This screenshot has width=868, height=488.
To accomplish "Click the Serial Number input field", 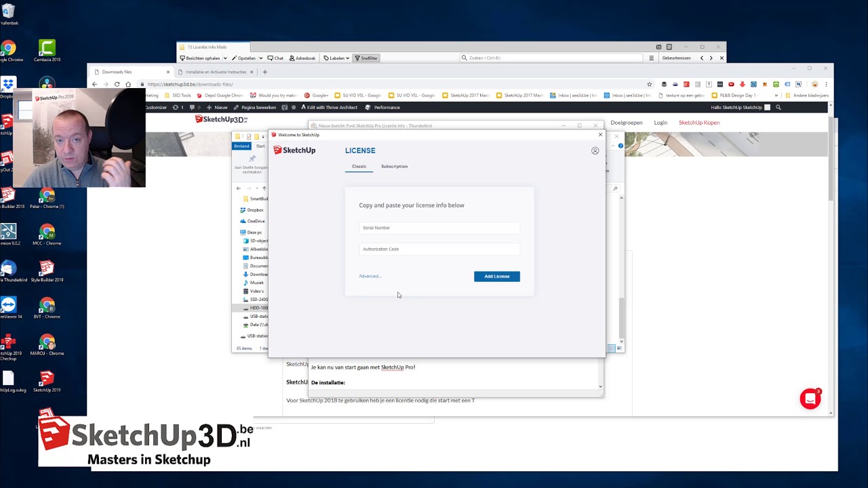I will click(x=439, y=228).
